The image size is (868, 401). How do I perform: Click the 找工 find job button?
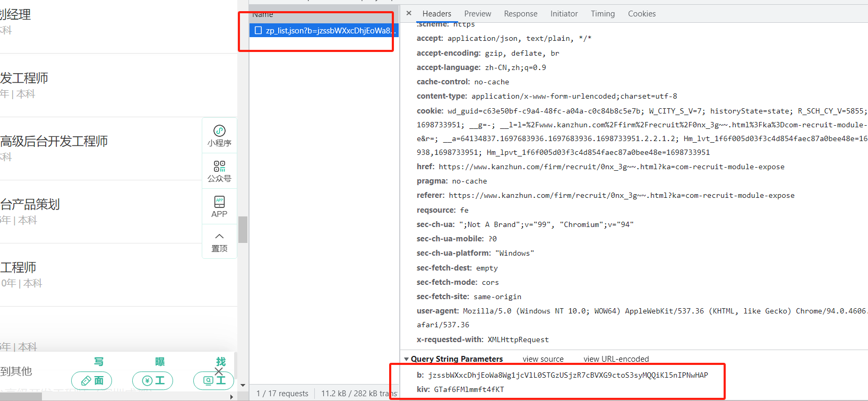214,381
